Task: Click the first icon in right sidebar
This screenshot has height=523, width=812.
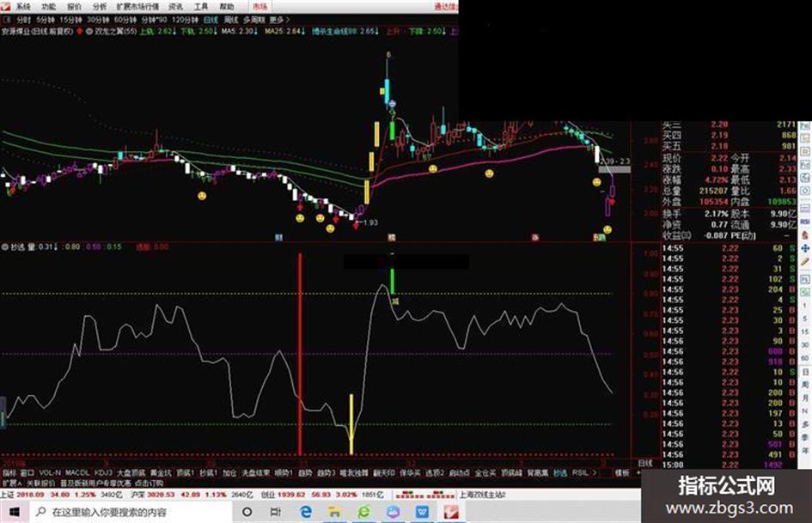Action: (x=805, y=126)
